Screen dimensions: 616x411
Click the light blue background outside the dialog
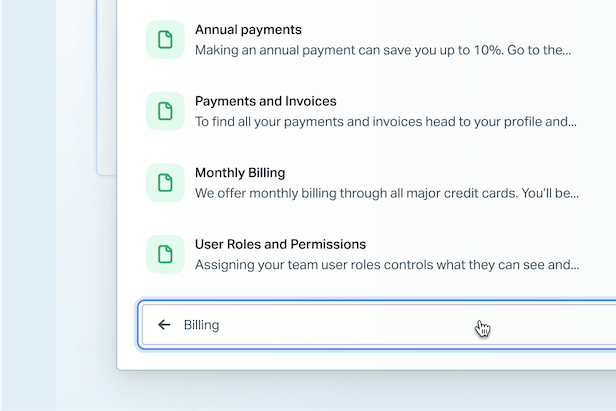29,204
